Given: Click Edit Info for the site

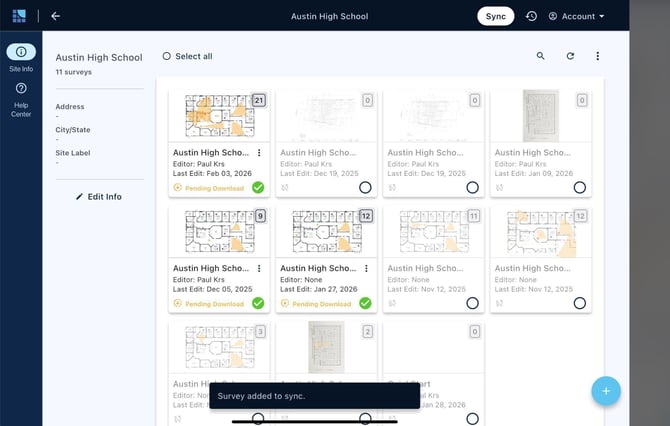Looking at the screenshot, I should [x=99, y=197].
